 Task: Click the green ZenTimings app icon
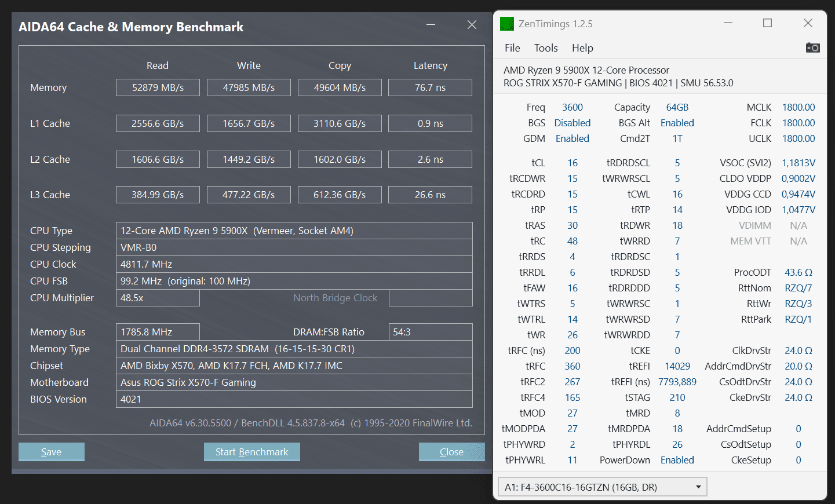507,24
